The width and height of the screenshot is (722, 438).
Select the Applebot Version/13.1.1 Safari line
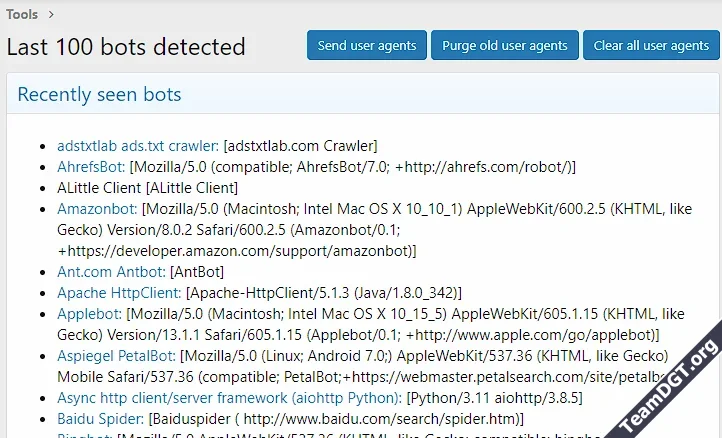(x=358, y=335)
